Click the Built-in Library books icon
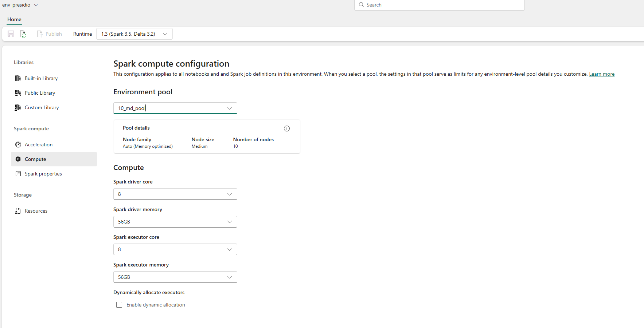 click(18, 78)
